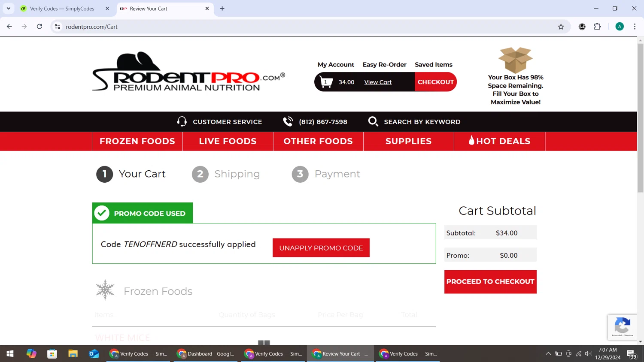The image size is (644, 362).
Task: Open the tab search dropdown arrow
Action: (x=9, y=9)
